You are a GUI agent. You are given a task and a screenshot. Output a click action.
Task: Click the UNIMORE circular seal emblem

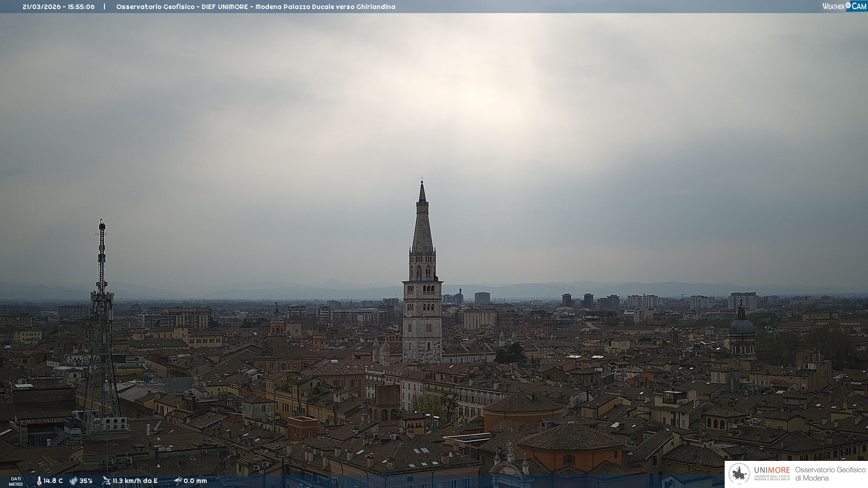tap(739, 474)
